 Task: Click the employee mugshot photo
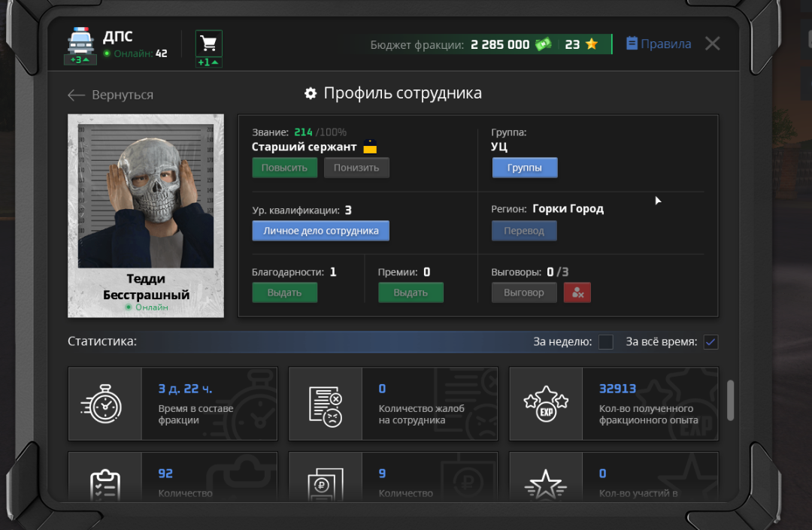tap(146, 195)
